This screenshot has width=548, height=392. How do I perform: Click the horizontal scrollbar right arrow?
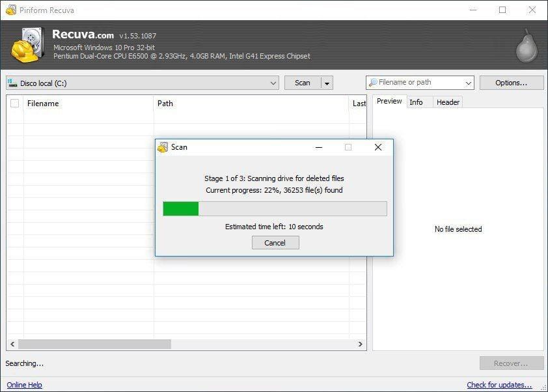pos(361,344)
